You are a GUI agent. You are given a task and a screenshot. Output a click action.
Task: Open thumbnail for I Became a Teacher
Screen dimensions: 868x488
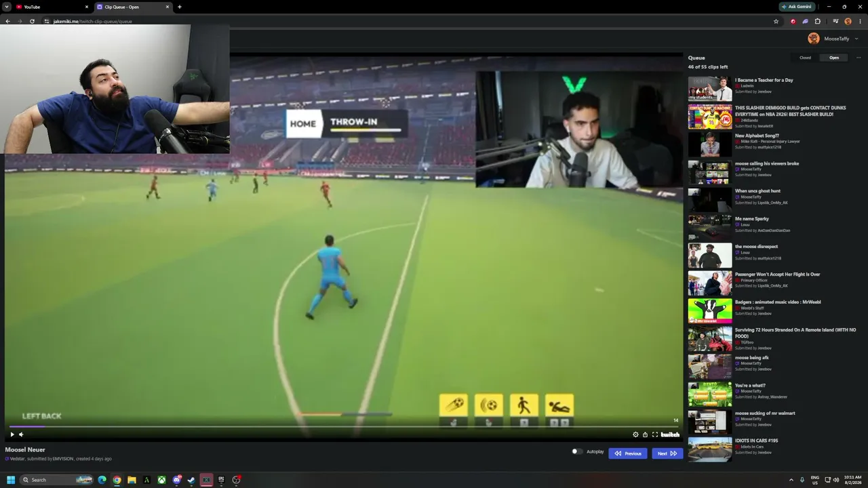(710, 89)
